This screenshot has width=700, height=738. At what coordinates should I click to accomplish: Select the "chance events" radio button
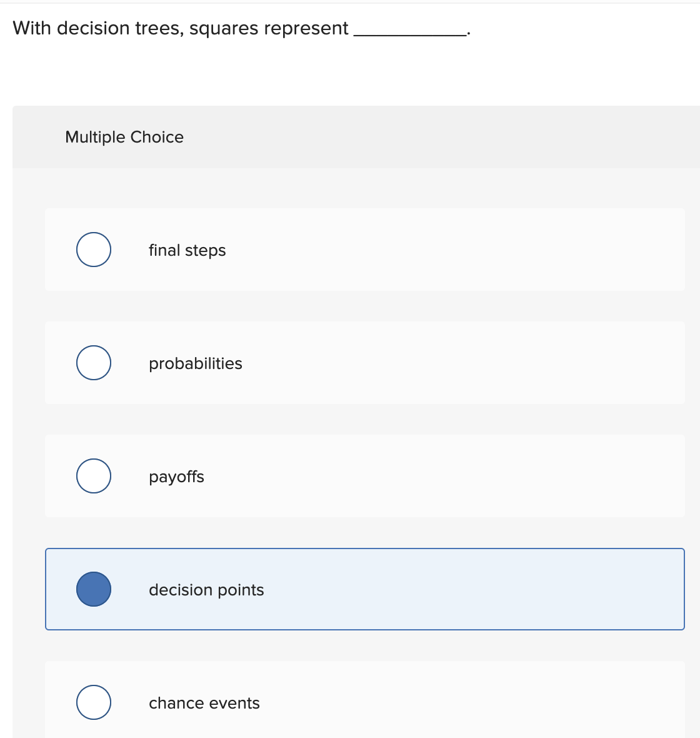click(93, 702)
